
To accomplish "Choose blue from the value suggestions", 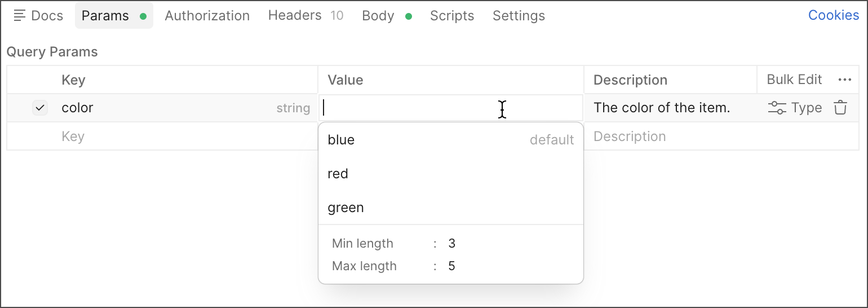I will [x=341, y=140].
